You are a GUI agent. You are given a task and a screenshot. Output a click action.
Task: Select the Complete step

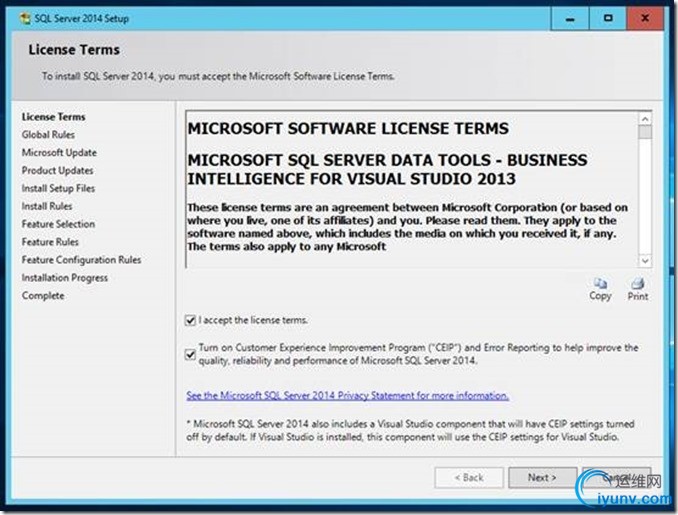[43, 296]
